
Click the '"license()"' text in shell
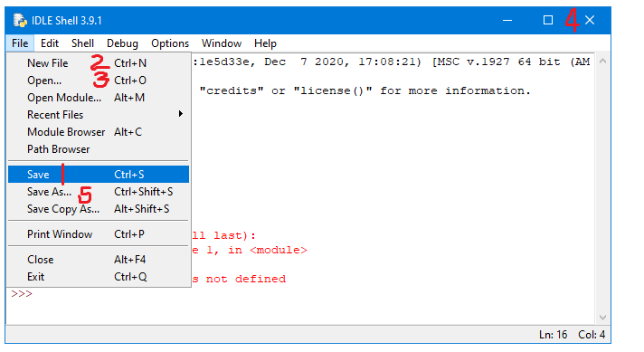pyautogui.click(x=333, y=90)
